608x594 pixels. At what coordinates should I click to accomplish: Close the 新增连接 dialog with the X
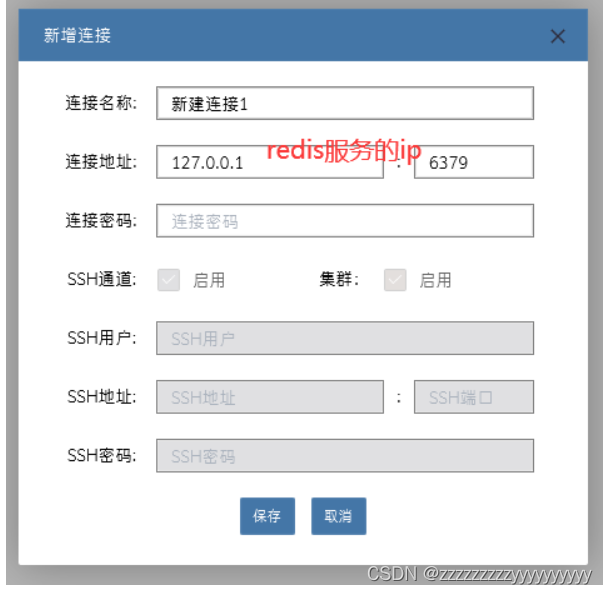(x=558, y=36)
